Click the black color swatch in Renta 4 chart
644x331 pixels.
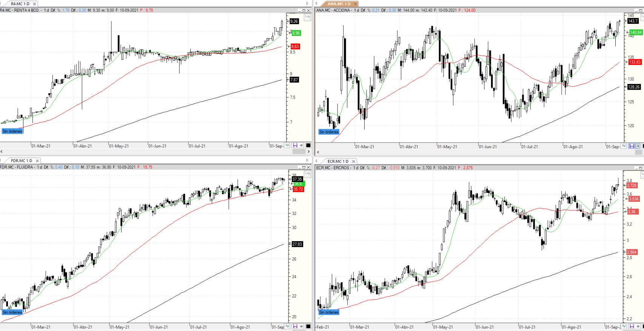[308, 145]
